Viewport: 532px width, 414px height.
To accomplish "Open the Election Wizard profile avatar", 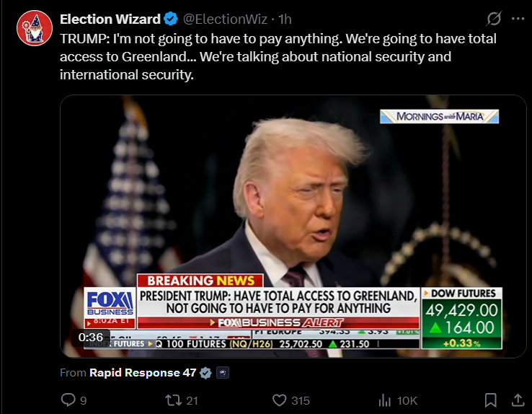I will pyautogui.click(x=35, y=28).
